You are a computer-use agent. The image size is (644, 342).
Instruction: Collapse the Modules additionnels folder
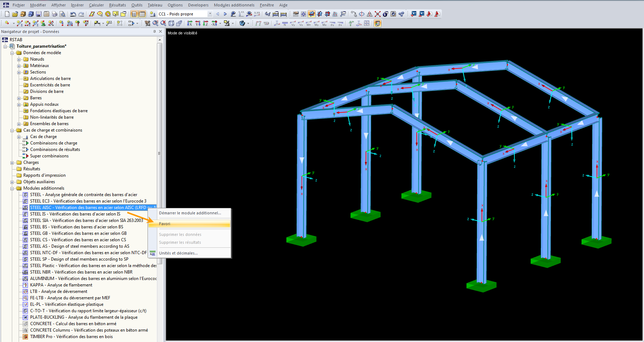12,189
